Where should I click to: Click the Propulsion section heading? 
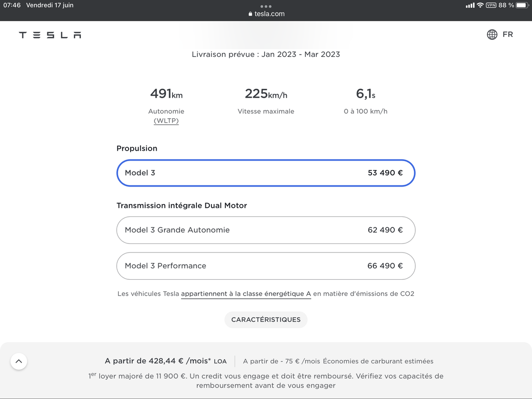pyautogui.click(x=137, y=149)
